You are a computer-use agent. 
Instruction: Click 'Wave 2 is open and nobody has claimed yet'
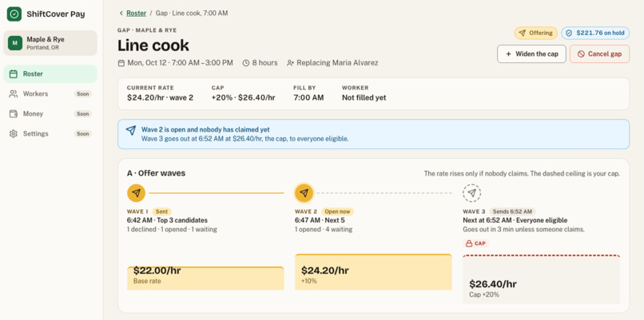pos(205,129)
